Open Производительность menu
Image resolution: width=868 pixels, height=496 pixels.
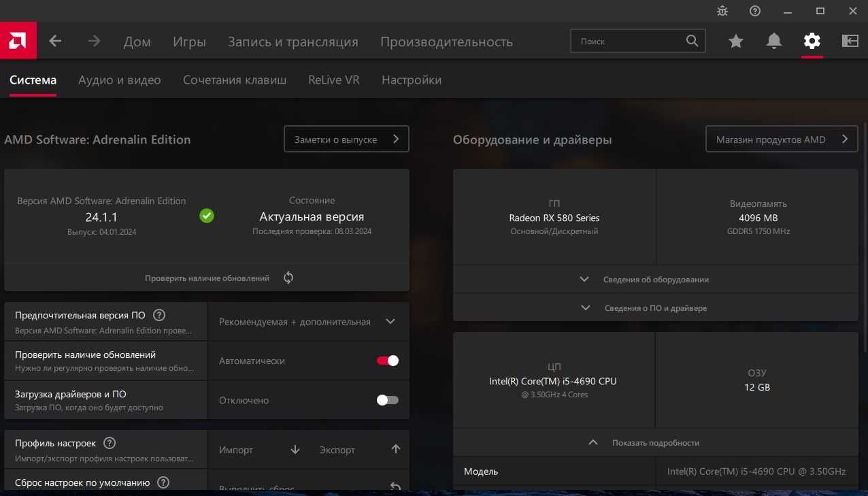pos(447,42)
